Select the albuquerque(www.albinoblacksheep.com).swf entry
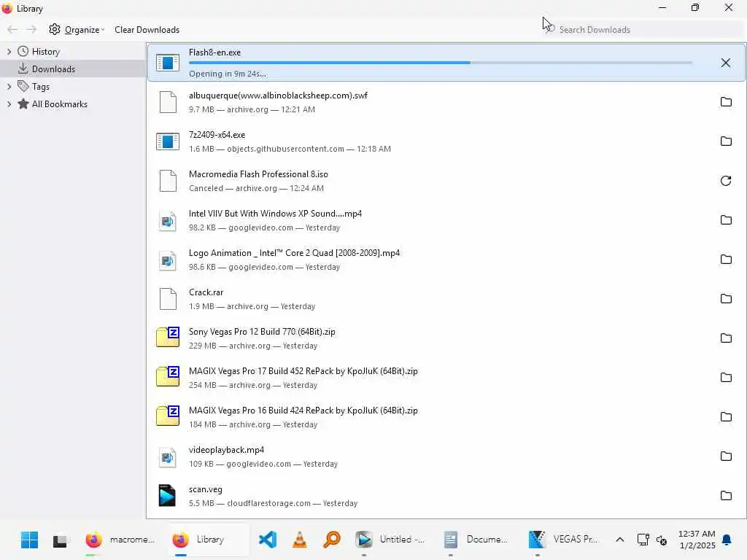 click(446, 102)
